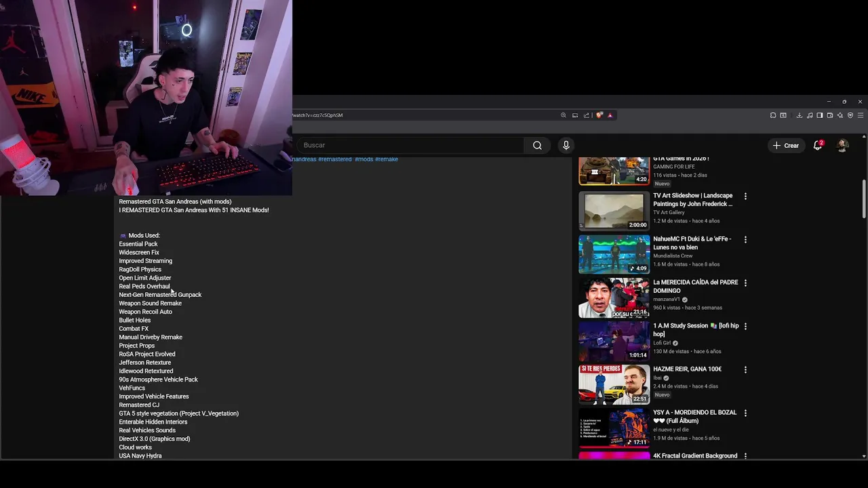Open Brave Shields lion icon
This screenshot has height=488, width=868.
coord(599,115)
